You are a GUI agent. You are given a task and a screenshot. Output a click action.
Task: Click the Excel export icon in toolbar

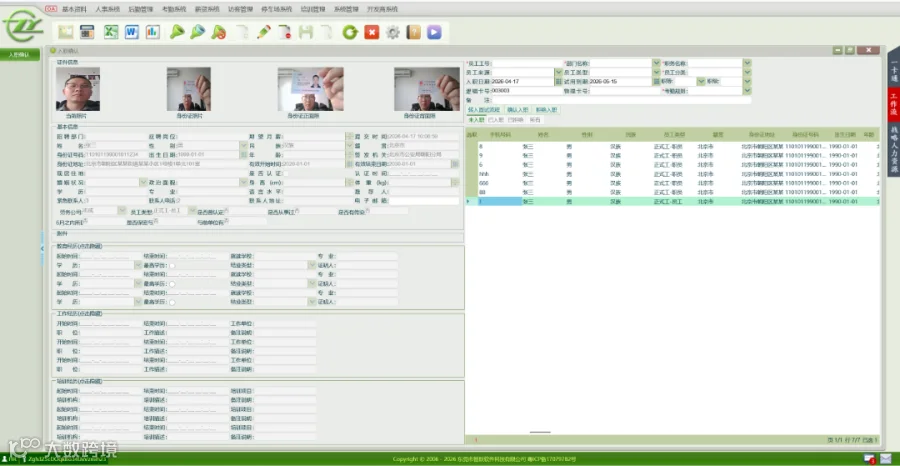pyautogui.click(x=111, y=32)
